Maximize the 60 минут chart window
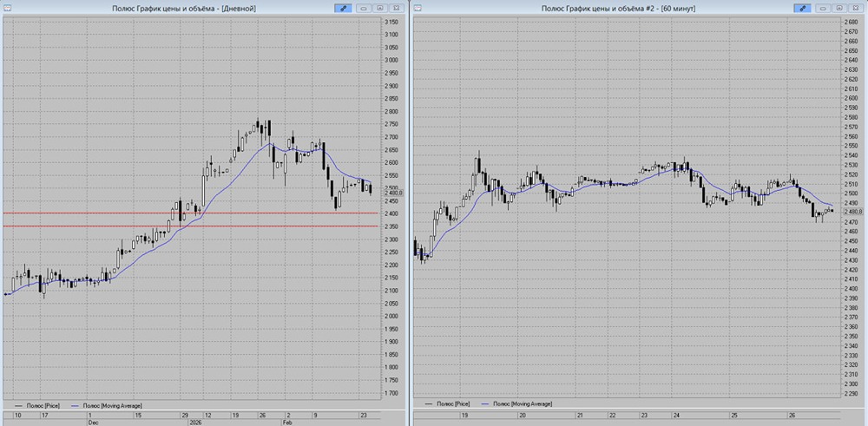868x426 pixels. point(839,8)
